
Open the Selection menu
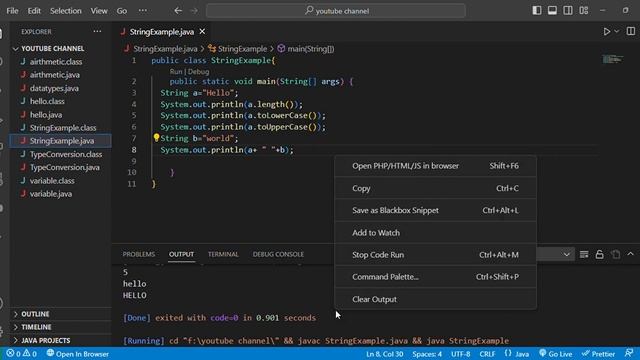point(66,11)
